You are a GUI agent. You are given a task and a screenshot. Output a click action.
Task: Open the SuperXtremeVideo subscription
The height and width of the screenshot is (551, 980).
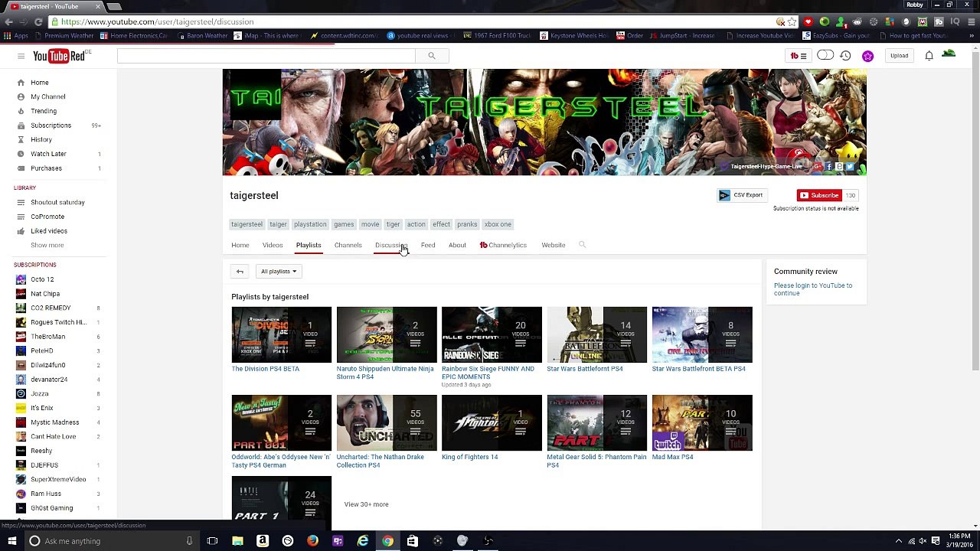[58, 479]
